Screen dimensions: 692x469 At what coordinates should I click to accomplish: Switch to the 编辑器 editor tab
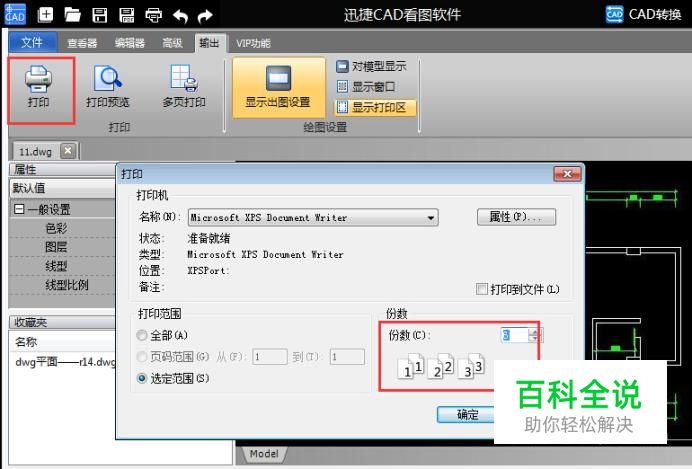point(130,43)
